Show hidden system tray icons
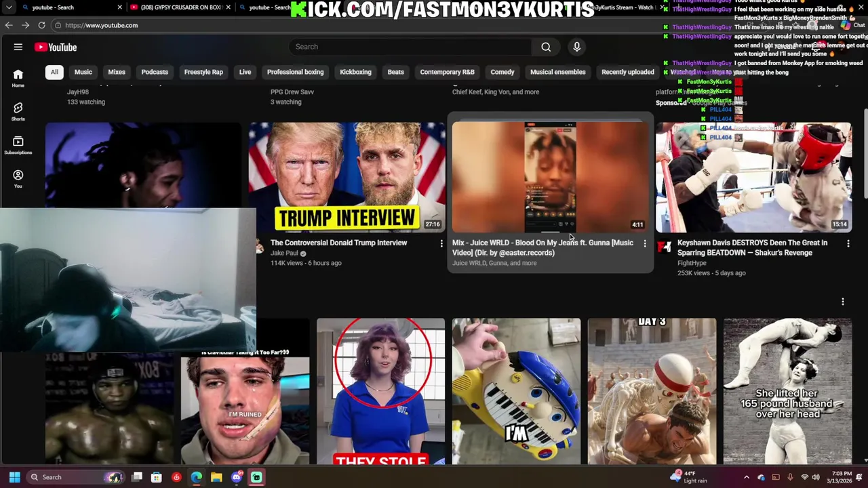 pyautogui.click(x=747, y=477)
